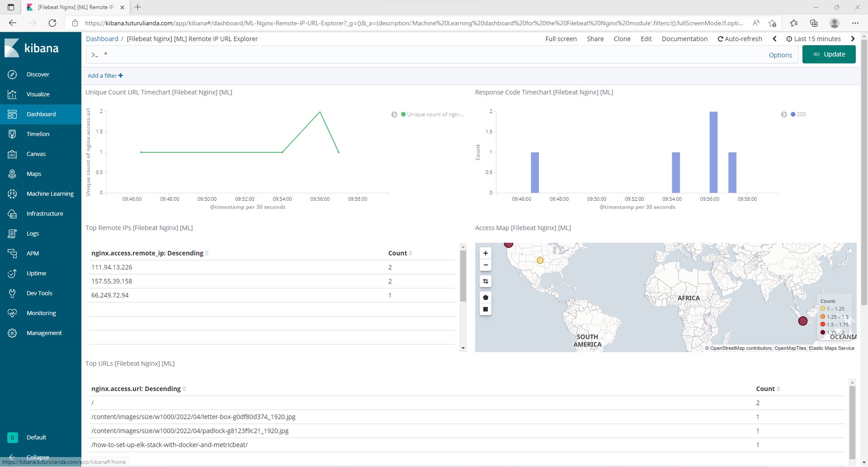
Task: Click the dark red map marker near Oceania
Action: pos(803,321)
